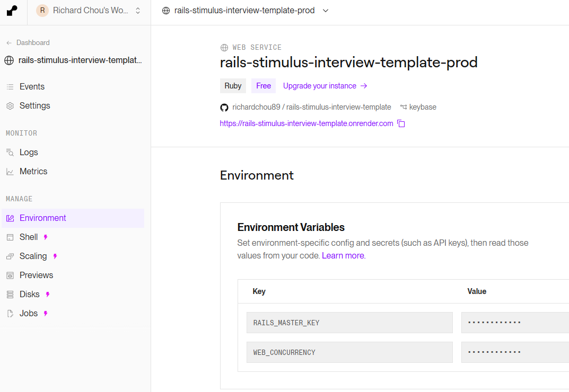Open the Disks storage icon

click(x=9, y=294)
